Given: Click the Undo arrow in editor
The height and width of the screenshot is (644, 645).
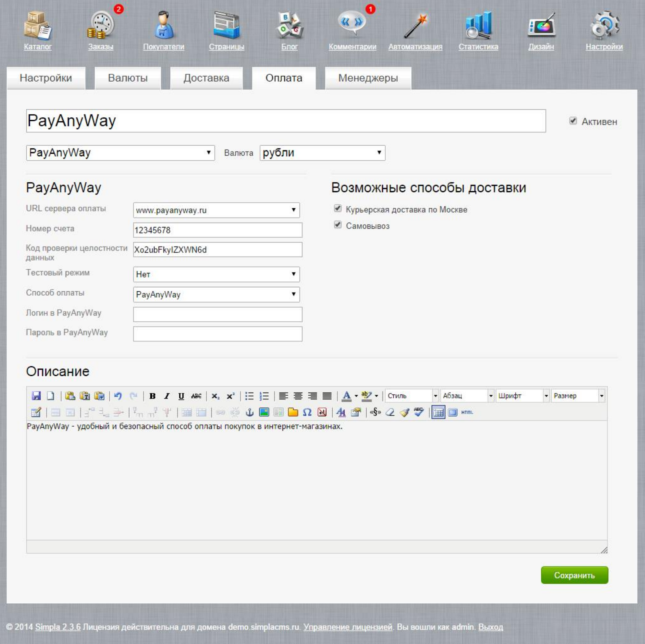Looking at the screenshot, I should pyautogui.click(x=118, y=396).
